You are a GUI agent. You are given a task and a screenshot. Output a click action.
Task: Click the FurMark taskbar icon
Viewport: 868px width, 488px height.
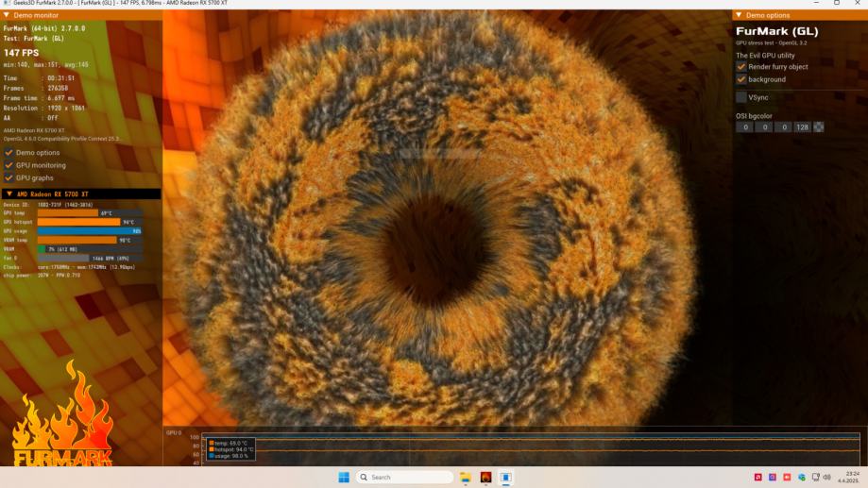[x=485, y=477]
